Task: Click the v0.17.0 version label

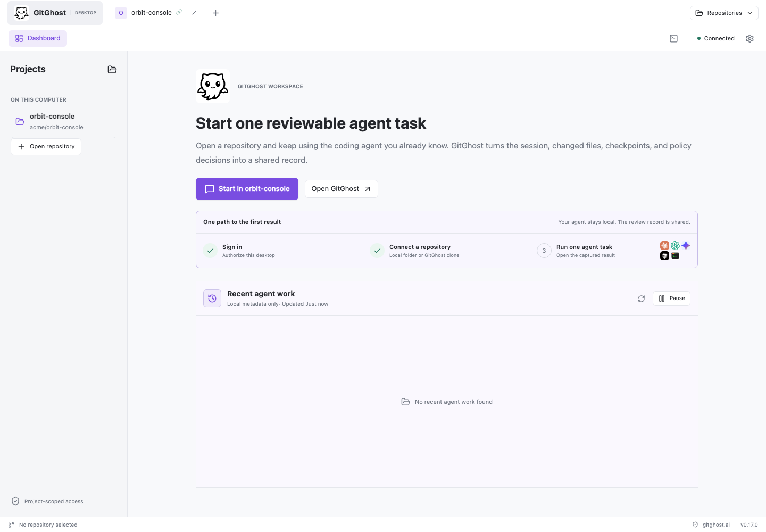Action: (749, 525)
